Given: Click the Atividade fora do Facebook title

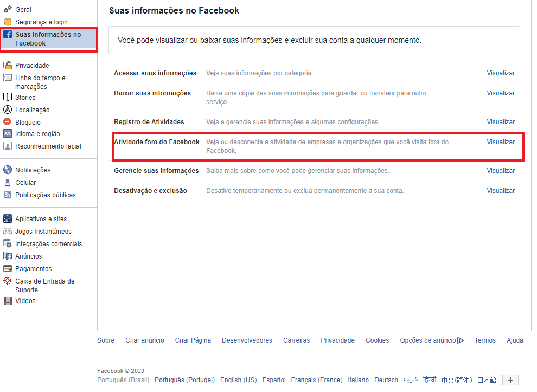Looking at the screenshot, I should pyautogui.click(x=157, y=142).
